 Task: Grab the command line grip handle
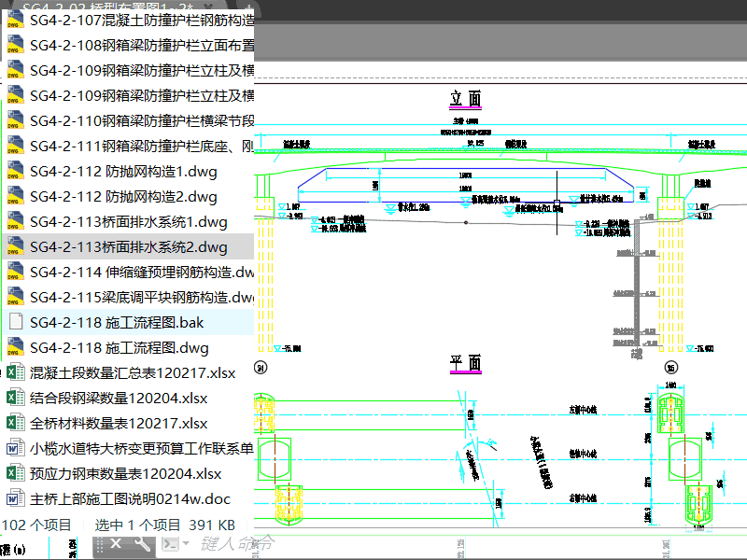pos(99,544)
